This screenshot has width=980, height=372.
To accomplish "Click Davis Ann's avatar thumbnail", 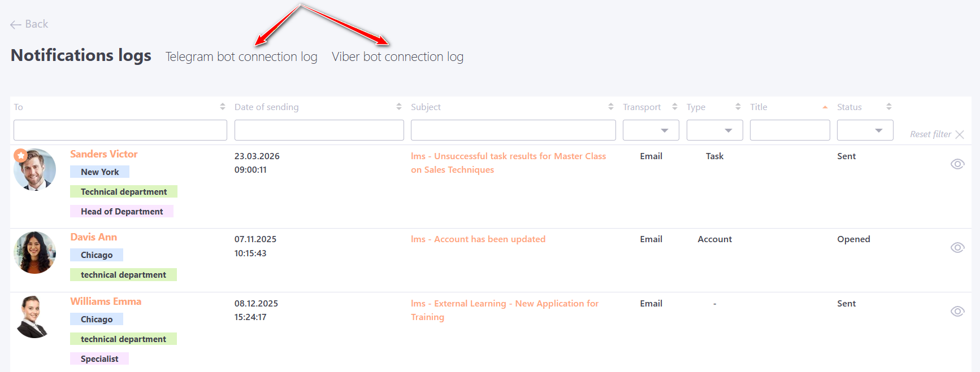I will (35, 253).
